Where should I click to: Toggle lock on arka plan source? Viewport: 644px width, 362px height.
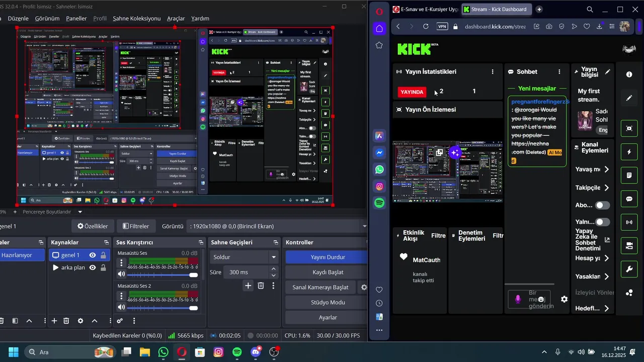click(x=103, y=268)
